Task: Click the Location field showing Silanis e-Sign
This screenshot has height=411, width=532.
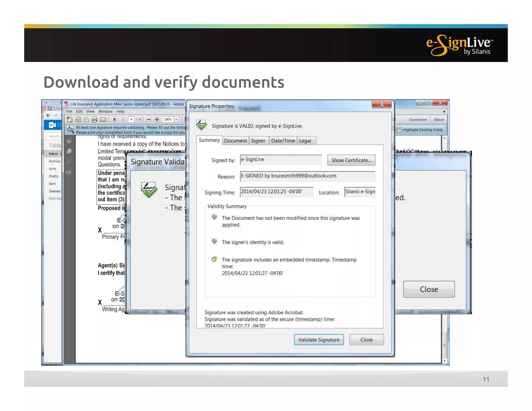Action: pos(360,192)
